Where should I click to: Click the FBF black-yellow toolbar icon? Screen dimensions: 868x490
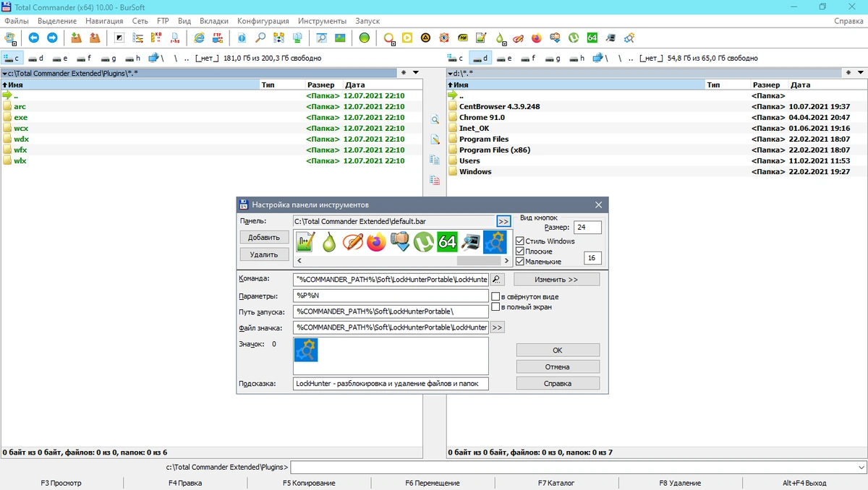pyautogui.click(x=463, y=38)
